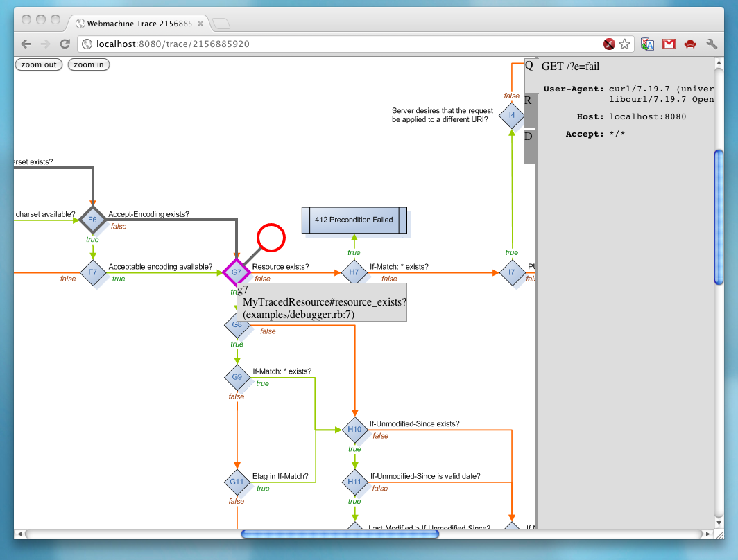Click the 'GET /?e=fail' request line
Image resolution: width=738 pixels, height=560 pixels.
coord(570,67)
